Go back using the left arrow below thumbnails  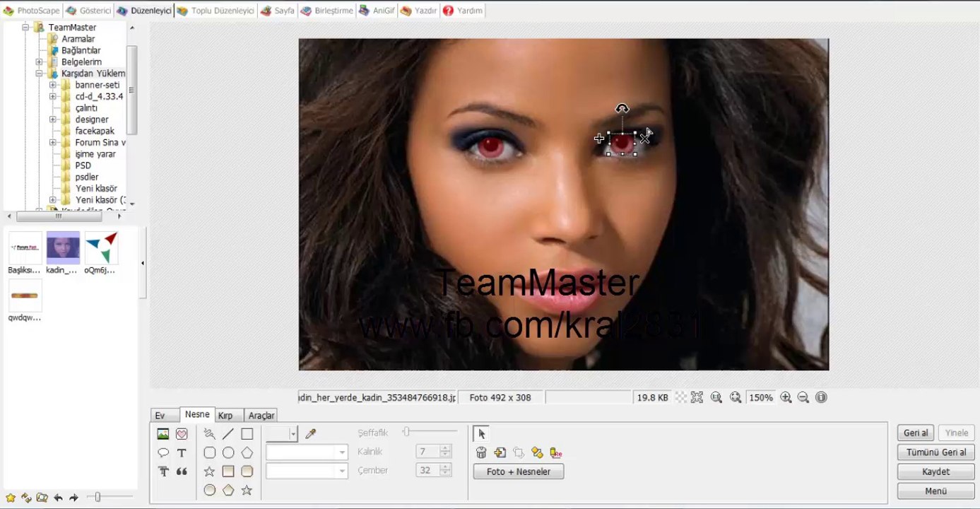tap(58, 498)
